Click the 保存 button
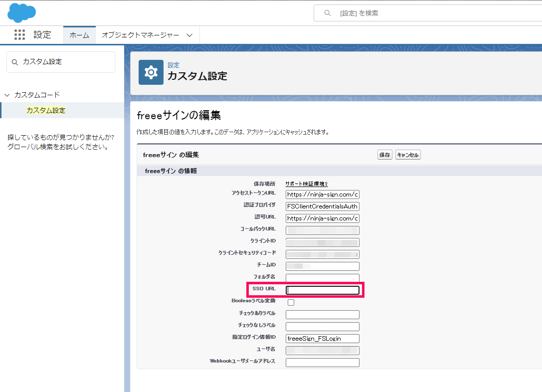This screenshot has height=392, width=542. click(385, 155)
